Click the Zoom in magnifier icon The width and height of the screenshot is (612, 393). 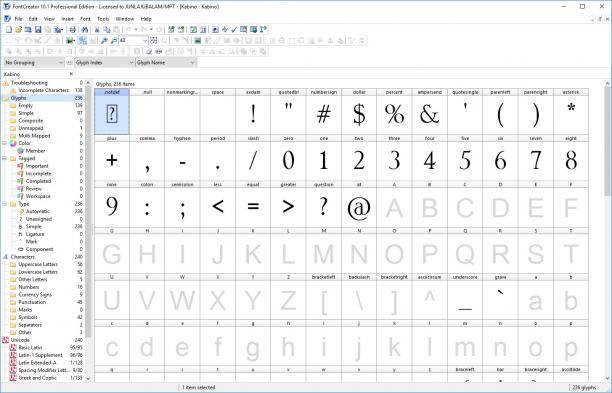[x=104, y=41]
